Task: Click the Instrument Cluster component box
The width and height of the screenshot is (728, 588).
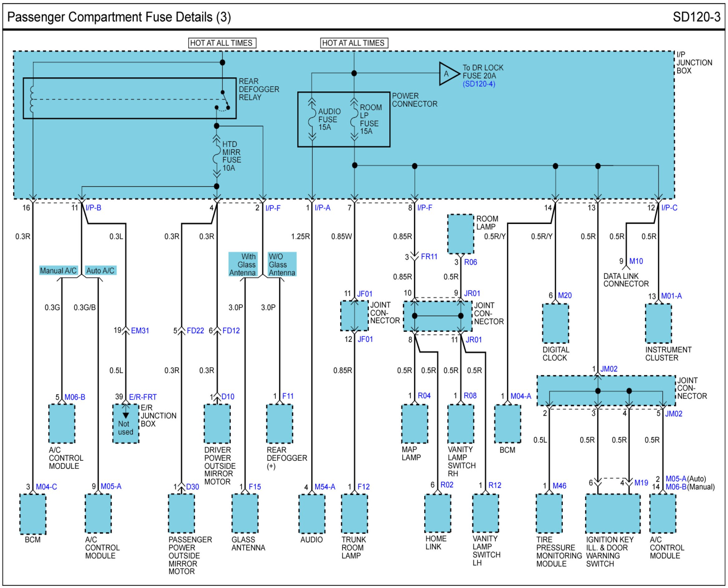Action: coord(658,323)
